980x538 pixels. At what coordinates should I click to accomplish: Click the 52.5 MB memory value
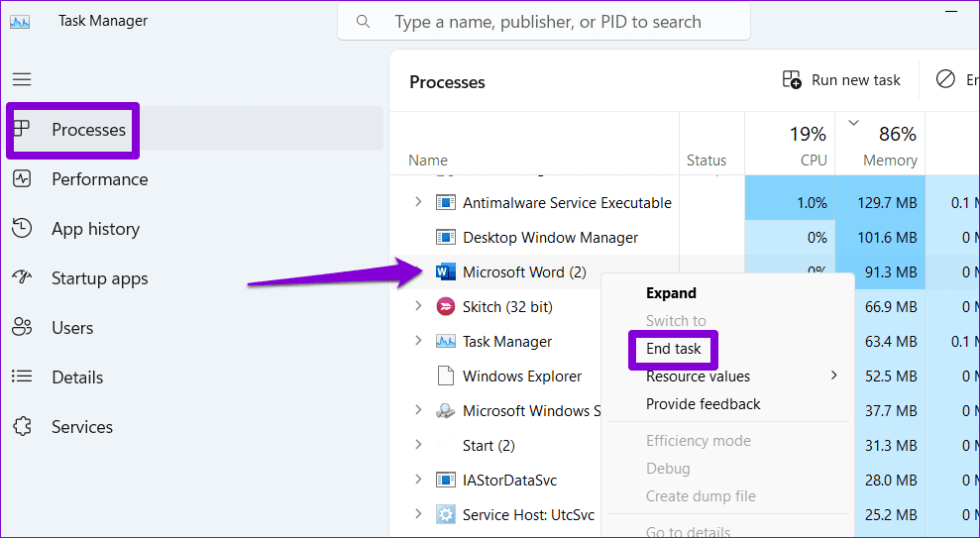(x=891, y=377)
